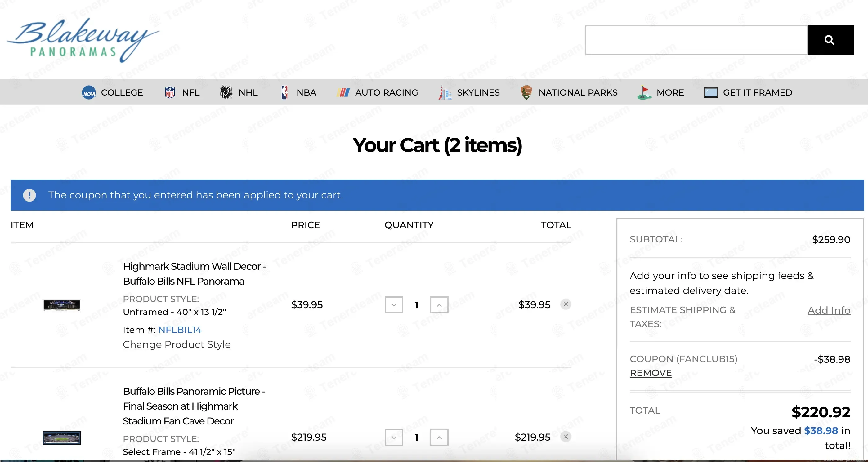This screenshot has height=462, width=868.
Task: Decrease quantity of Buffalo Bills Panoramic Picture
Action: pyautogui.click(x=394, y=438)
